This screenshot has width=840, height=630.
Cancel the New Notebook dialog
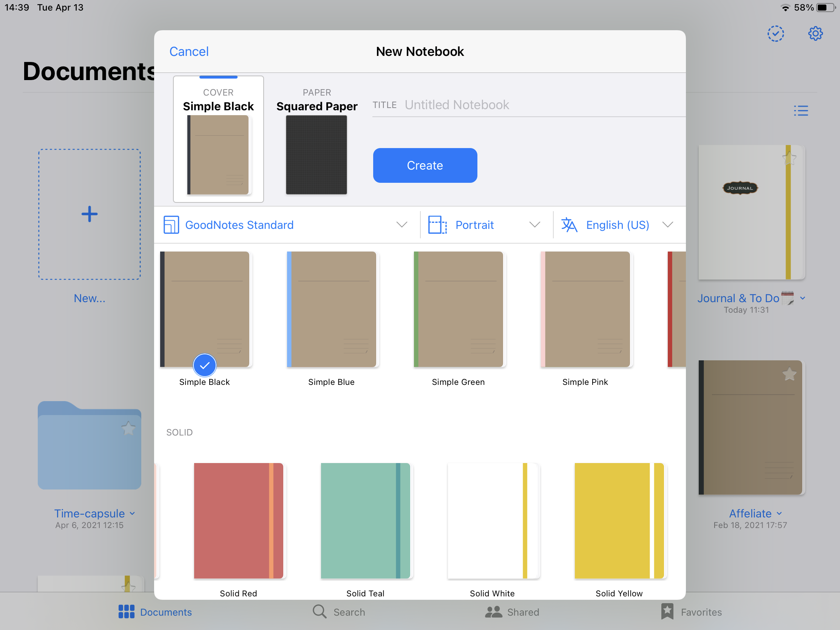point(189,52)
